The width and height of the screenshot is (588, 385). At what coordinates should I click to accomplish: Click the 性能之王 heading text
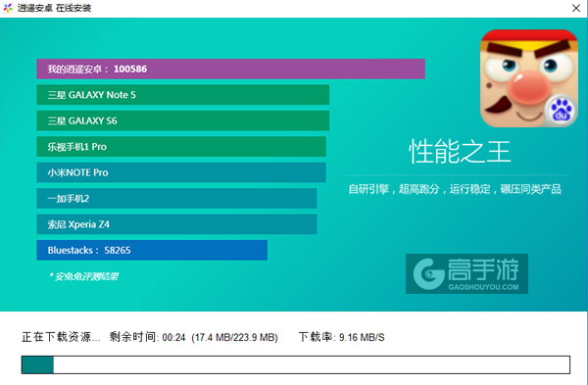[460, 152]
